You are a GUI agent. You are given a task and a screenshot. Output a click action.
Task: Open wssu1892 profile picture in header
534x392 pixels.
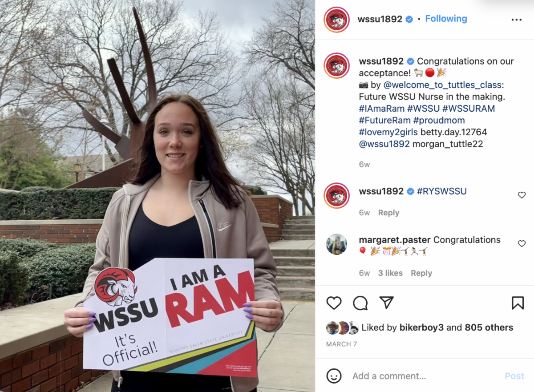click(x=337, y=20)
